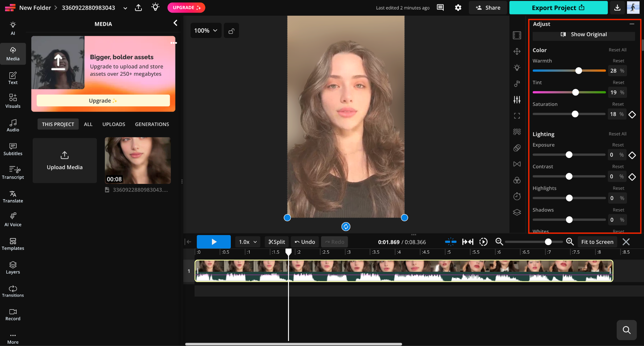Image resolution: width=644 pixels, height=346 pixels.
Task: Toggle the canvas lock icon
Action: (231, 31)
